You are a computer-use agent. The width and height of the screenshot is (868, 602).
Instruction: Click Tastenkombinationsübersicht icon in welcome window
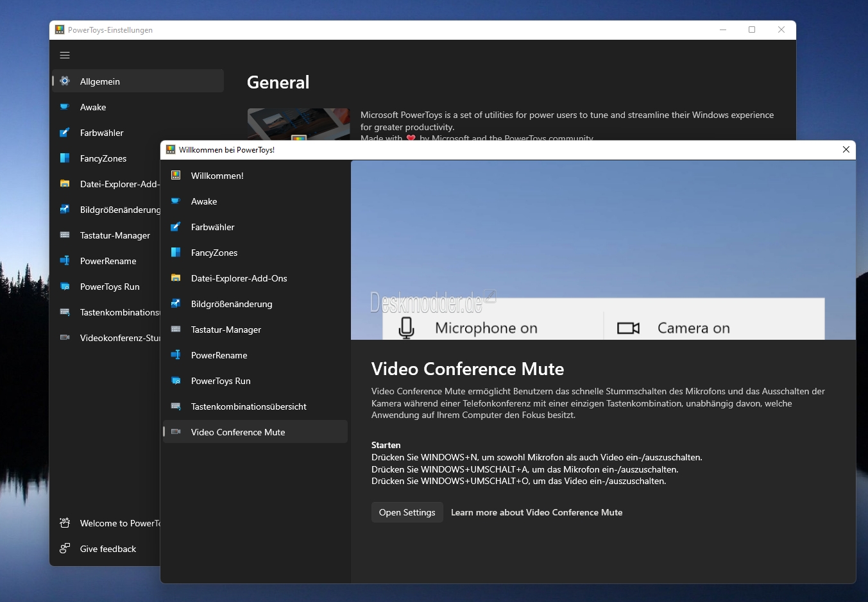pos(176,406)
